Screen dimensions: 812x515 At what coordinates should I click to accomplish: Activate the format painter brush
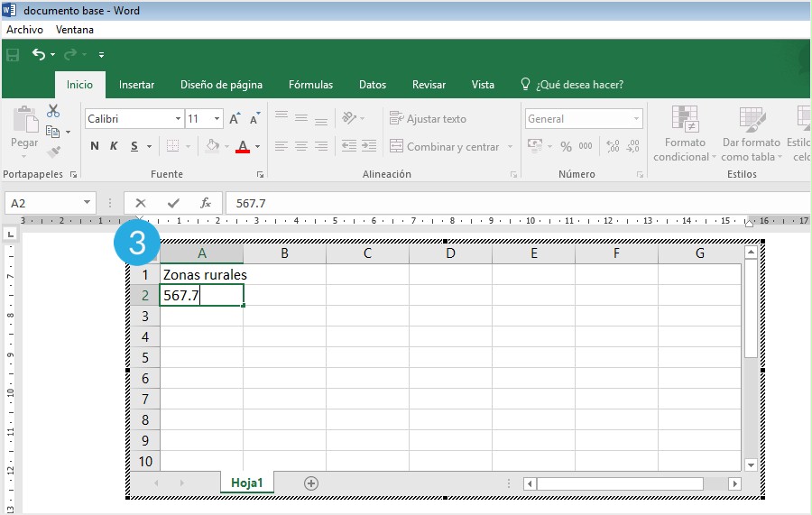point(53,152)
